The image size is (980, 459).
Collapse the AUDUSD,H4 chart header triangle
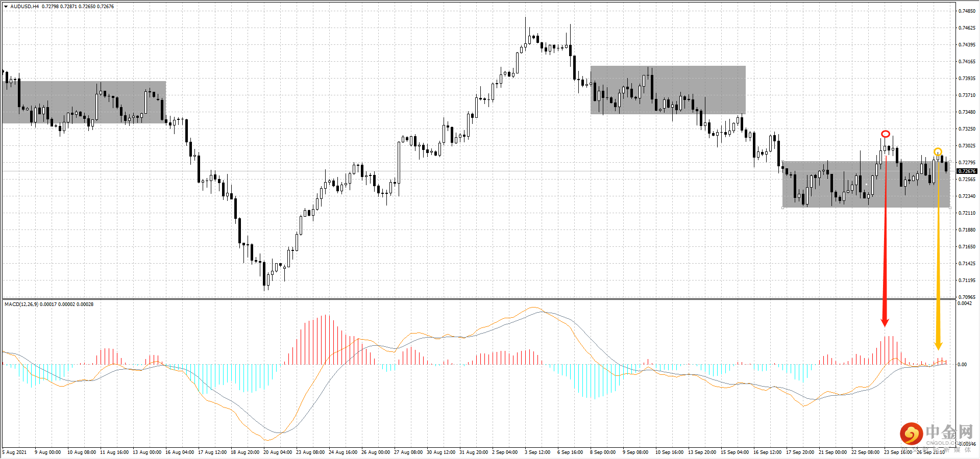[6, 6]
